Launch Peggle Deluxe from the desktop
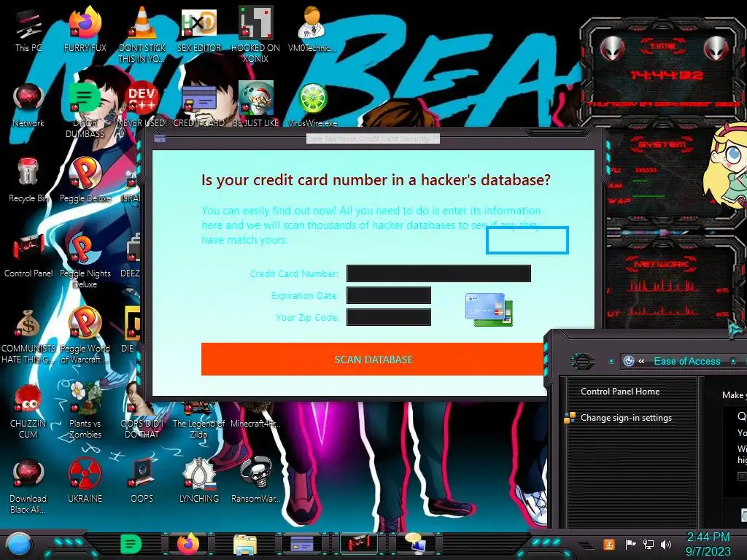Image resolution: width=747 pixels, height=560 pixels. click(x=85, y=180)
